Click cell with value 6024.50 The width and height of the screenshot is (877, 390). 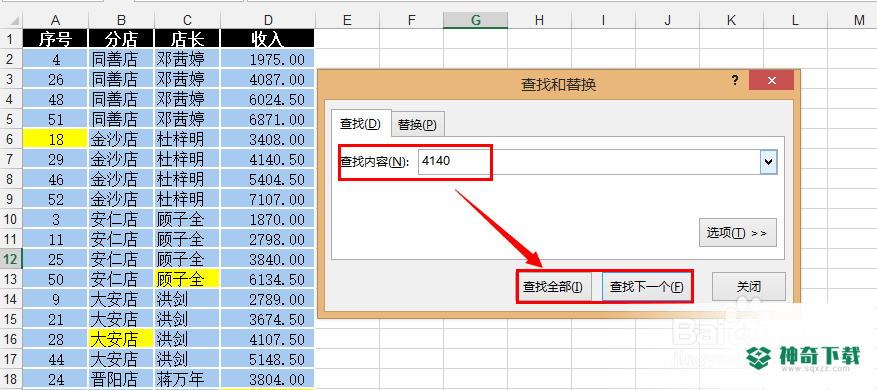pyautogui.click(x=268, y=100)
